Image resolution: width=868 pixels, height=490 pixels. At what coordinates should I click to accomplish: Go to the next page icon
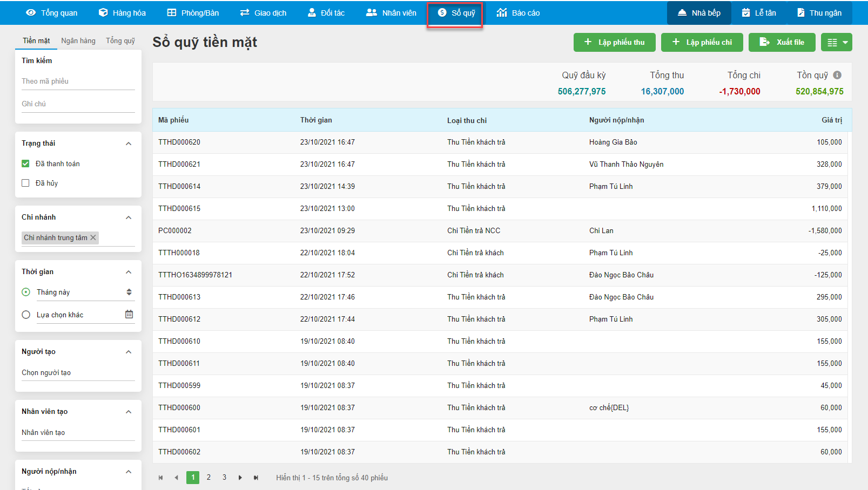tap(240, 478)
